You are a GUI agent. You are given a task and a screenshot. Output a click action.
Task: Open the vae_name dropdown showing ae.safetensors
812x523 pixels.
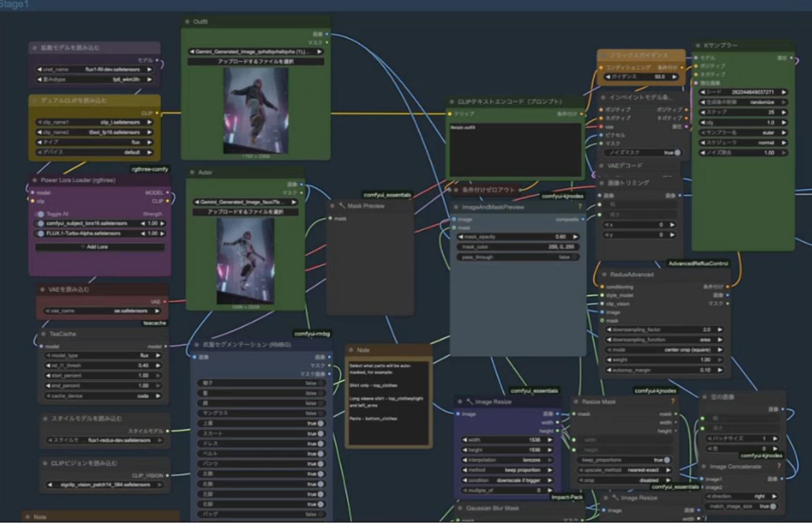(102, 311)
